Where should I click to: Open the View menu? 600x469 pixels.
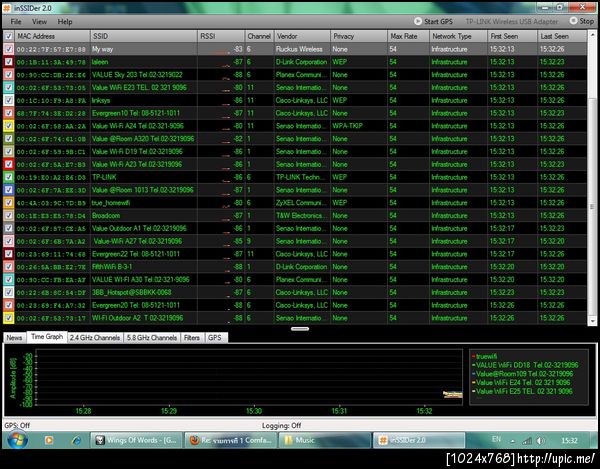[39, 21]
